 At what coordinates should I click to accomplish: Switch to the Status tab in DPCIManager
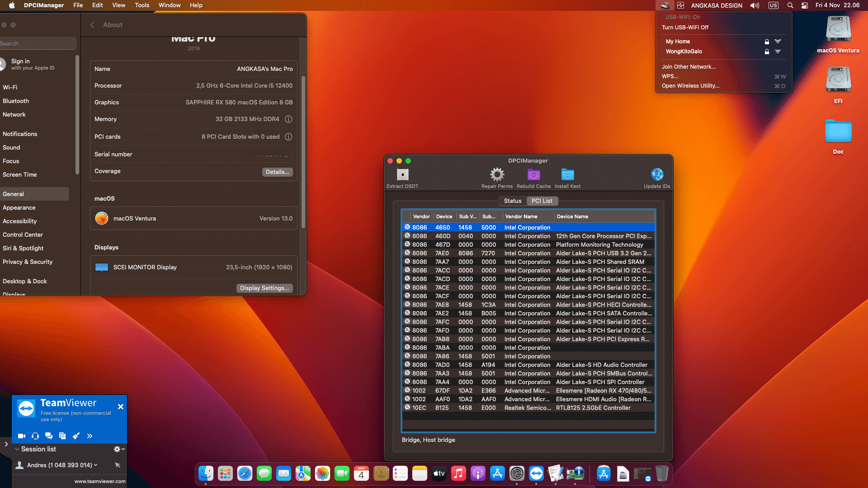pyautogui.click(x=513, y=201)
